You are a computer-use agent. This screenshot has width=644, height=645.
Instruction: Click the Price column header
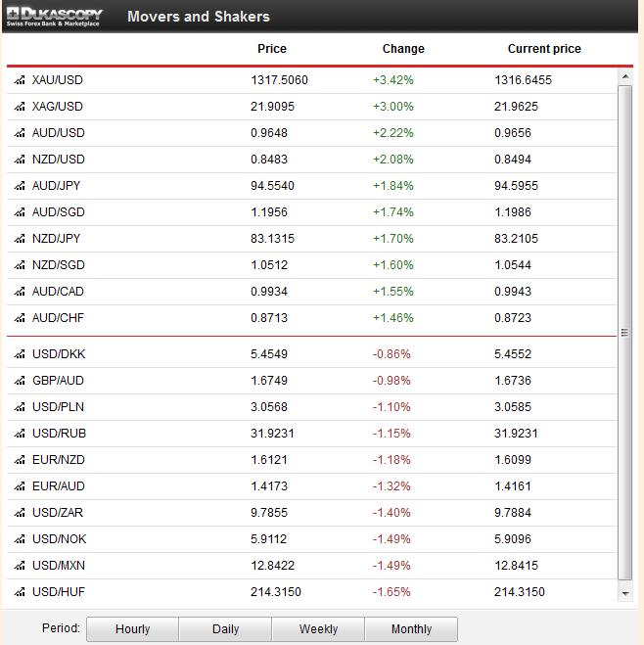click(272, 49)
